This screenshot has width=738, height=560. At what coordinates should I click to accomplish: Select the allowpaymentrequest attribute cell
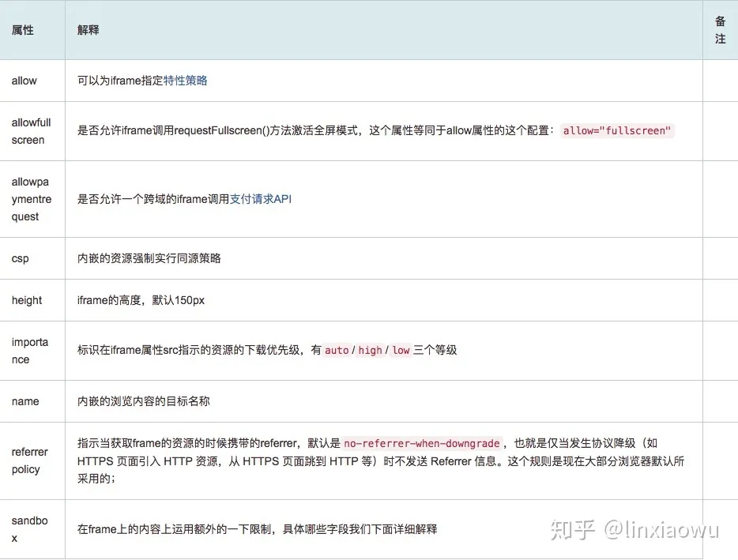31,199
